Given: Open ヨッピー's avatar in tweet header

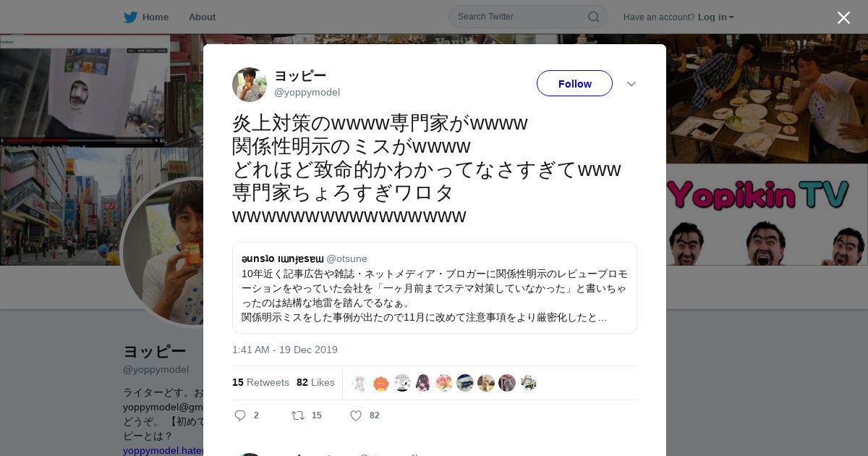Looking at the screenshot, I should pos(250,85).
